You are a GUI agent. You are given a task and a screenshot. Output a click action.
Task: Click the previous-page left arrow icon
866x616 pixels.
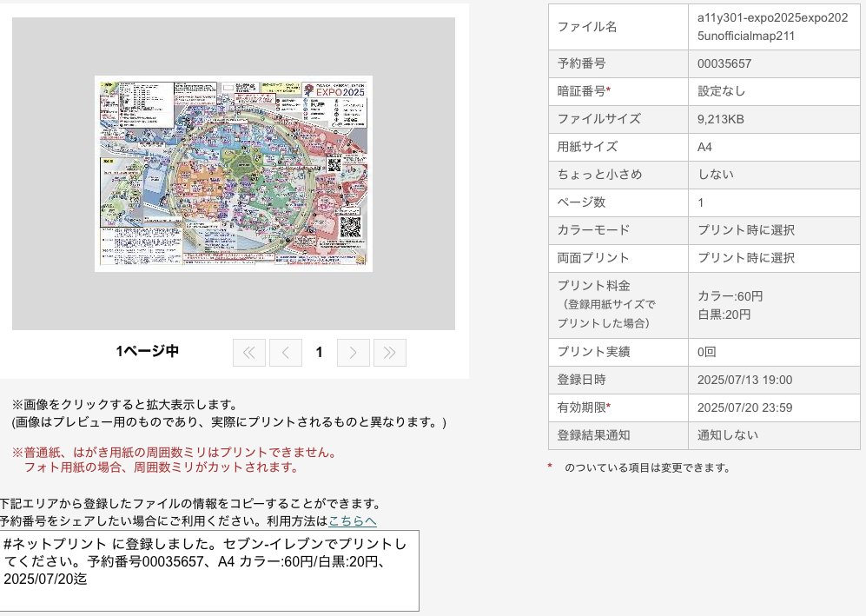tap(285, 352)
